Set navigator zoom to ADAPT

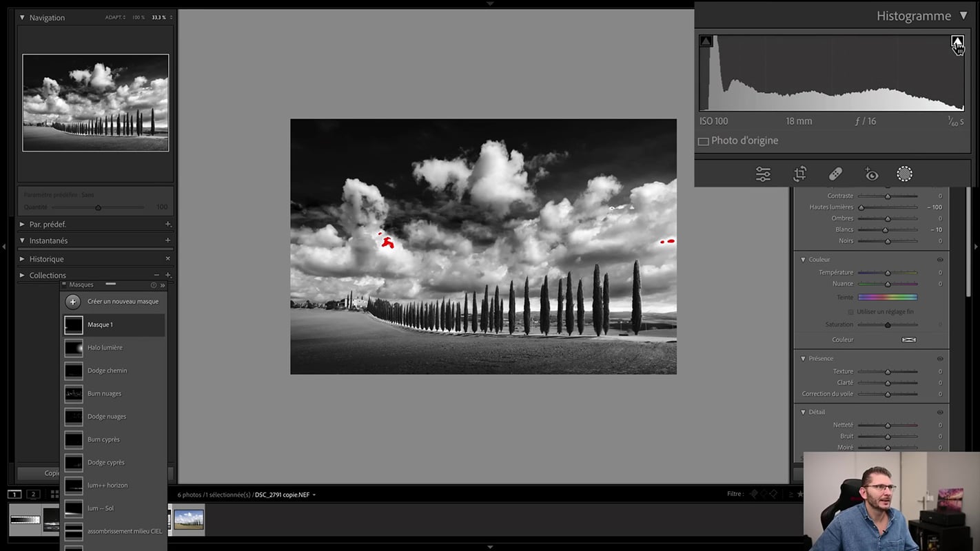click(x=114, y=17)
